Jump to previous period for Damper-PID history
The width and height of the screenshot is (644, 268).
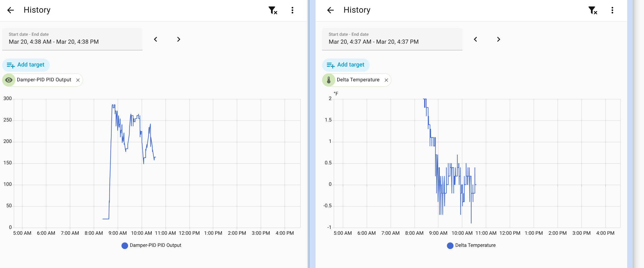[156, 39]
